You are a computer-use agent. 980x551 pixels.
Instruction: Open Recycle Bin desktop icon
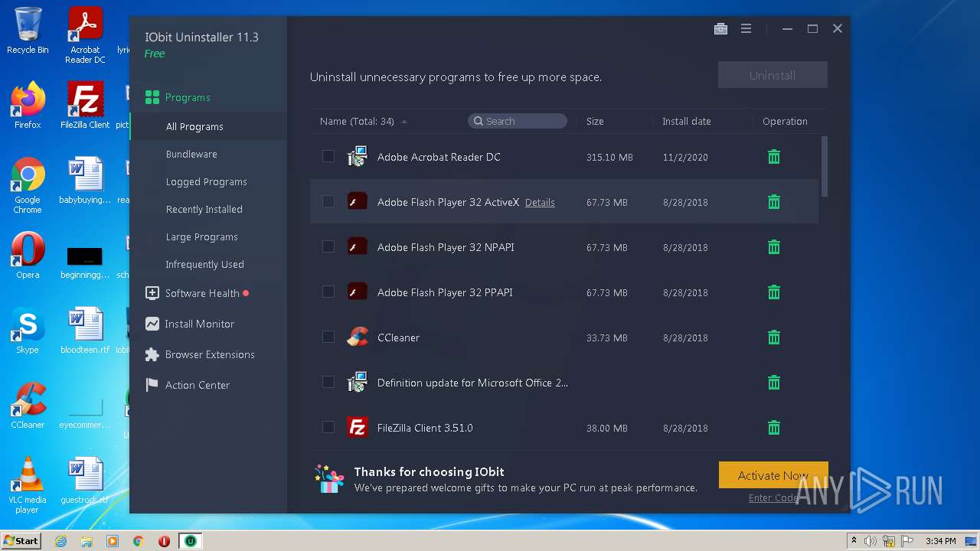[28, 31]
